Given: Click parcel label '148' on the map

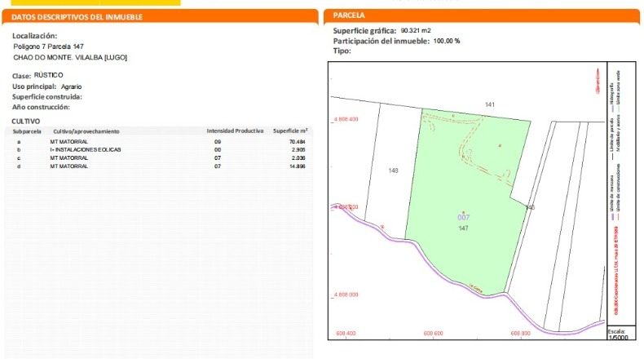Looking at the screenshot, I should pos(393,171).
